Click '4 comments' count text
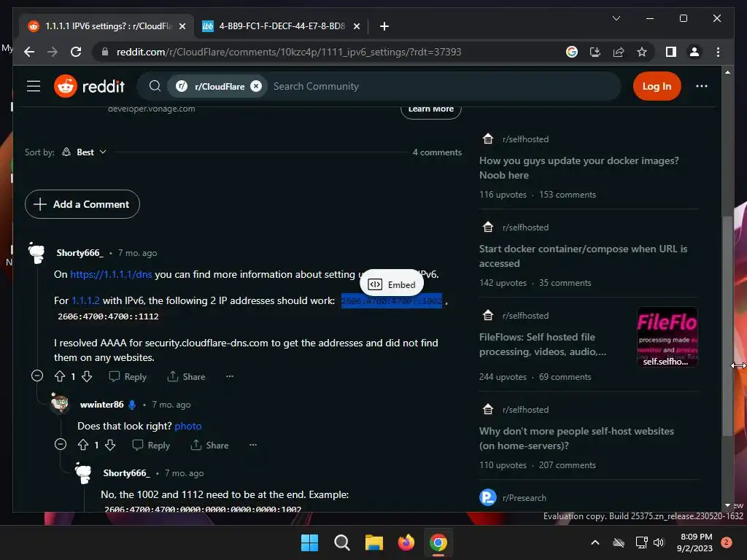 coord(437,152)
